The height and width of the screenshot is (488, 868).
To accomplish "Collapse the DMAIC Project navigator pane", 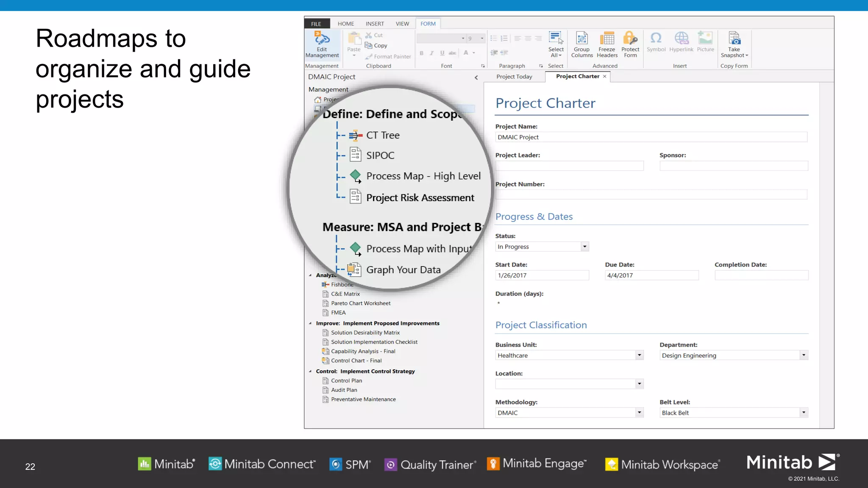I will pos(476,77).
